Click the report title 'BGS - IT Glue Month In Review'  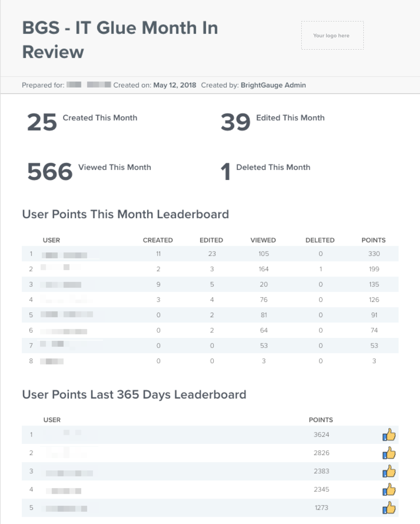coord(120,40)
